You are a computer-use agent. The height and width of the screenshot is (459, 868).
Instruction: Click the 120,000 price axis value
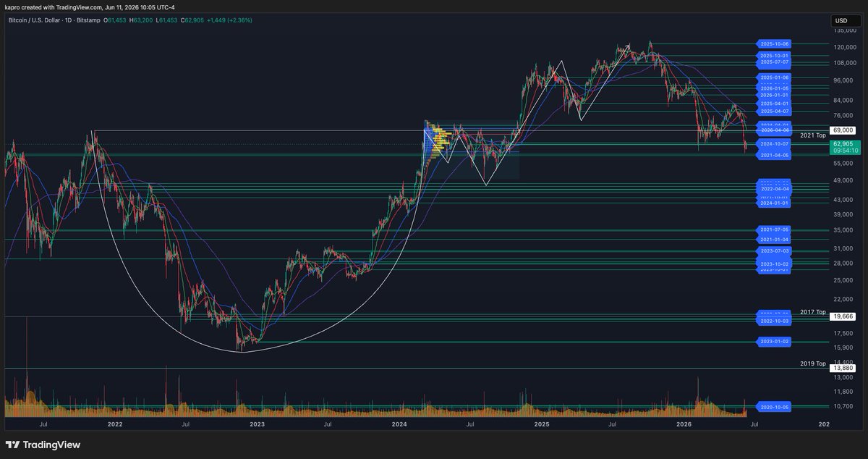click(845, 47)
